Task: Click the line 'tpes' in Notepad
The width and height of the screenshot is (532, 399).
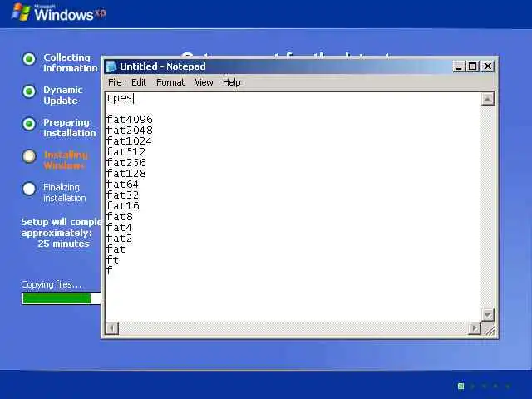Action: (120, 98)
